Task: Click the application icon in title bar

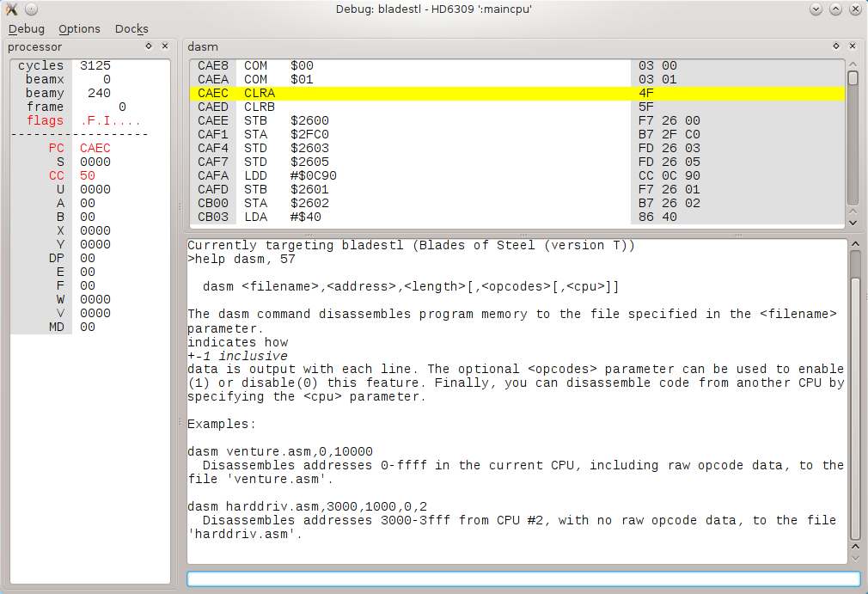Action: pos(11,9)
